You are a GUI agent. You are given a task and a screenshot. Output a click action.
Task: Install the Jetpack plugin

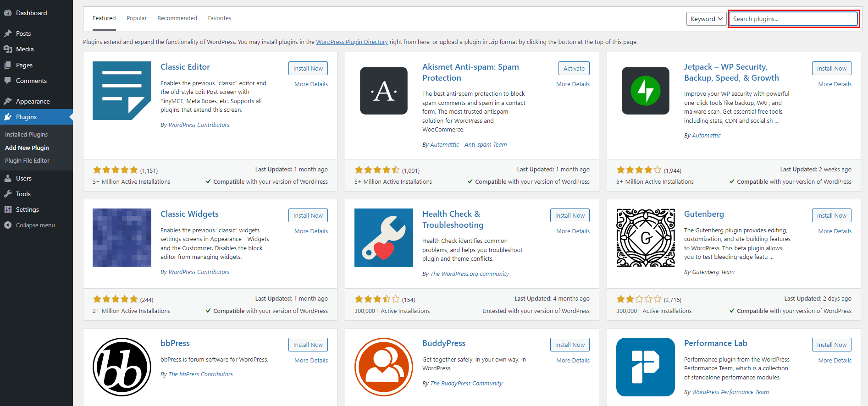[x=832, y=68]
